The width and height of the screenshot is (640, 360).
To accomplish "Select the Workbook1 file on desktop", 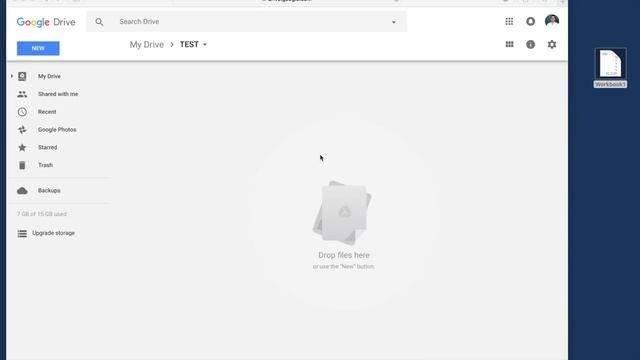I will coord(610,63).
